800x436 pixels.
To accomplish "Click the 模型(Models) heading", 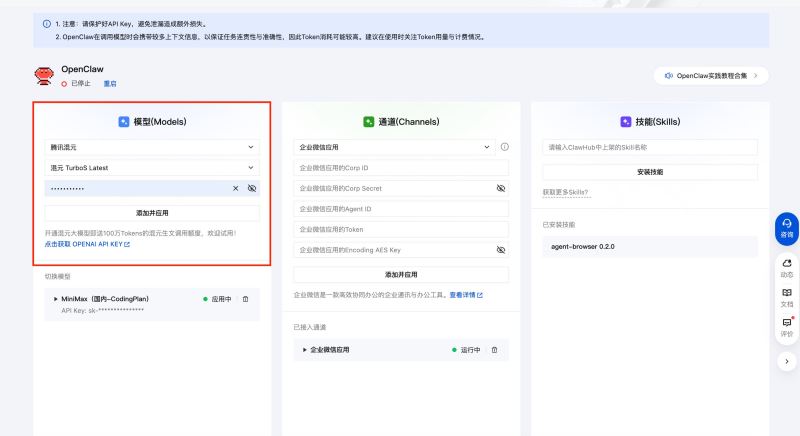I will 160,122.
